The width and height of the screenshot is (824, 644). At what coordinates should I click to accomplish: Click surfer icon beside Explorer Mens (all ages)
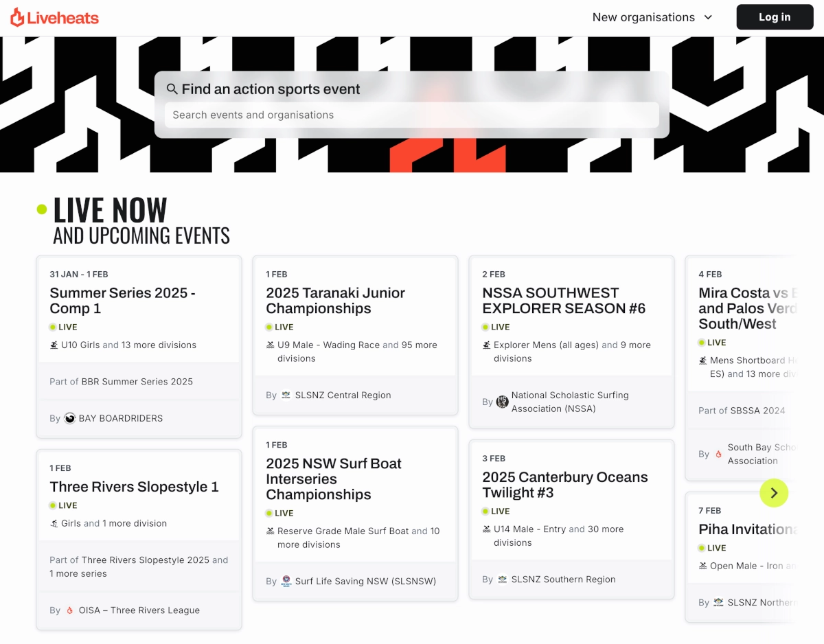pyautogui.click(x=487, y=345)
